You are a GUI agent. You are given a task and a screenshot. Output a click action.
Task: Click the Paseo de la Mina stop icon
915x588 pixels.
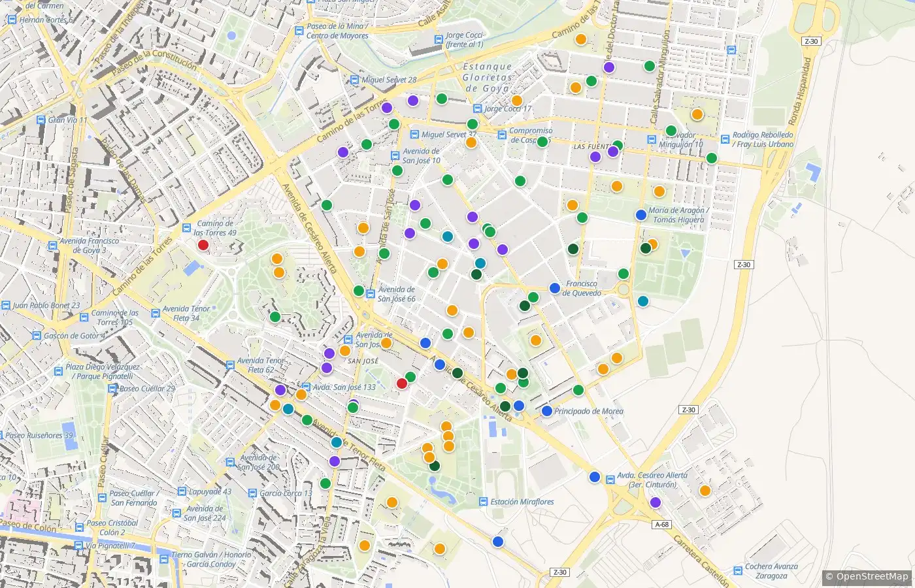click(x=299, y=31)
